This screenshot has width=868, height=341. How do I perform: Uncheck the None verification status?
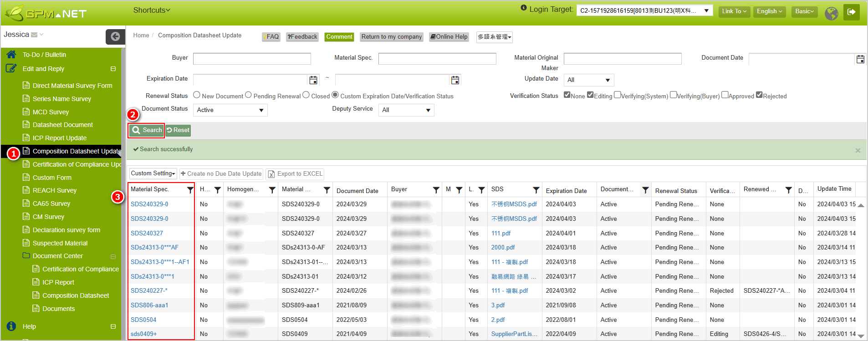pos(567,95)
